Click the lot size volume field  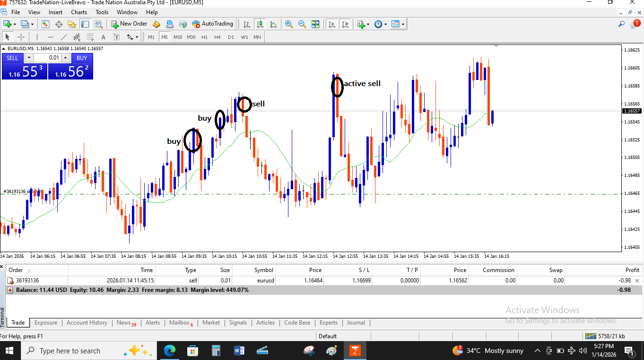pos(47,58)
